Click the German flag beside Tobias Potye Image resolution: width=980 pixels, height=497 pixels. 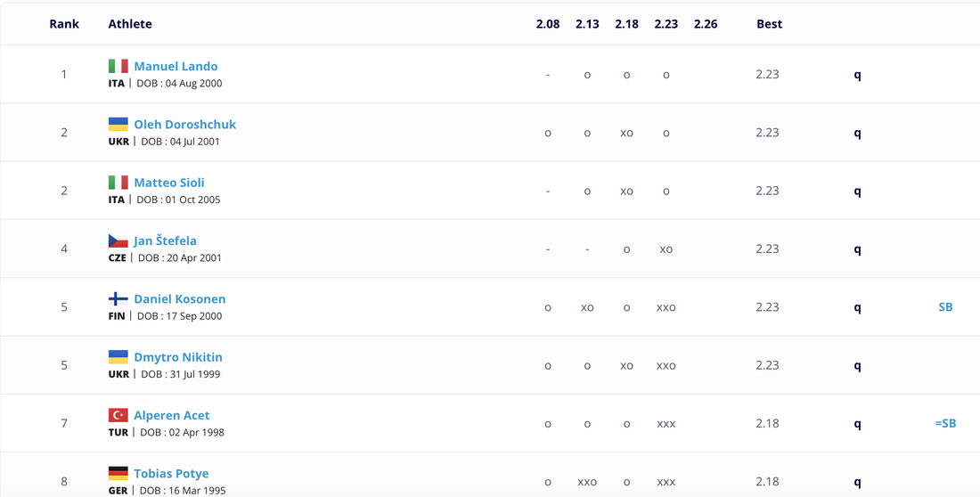tap(118, 473)
